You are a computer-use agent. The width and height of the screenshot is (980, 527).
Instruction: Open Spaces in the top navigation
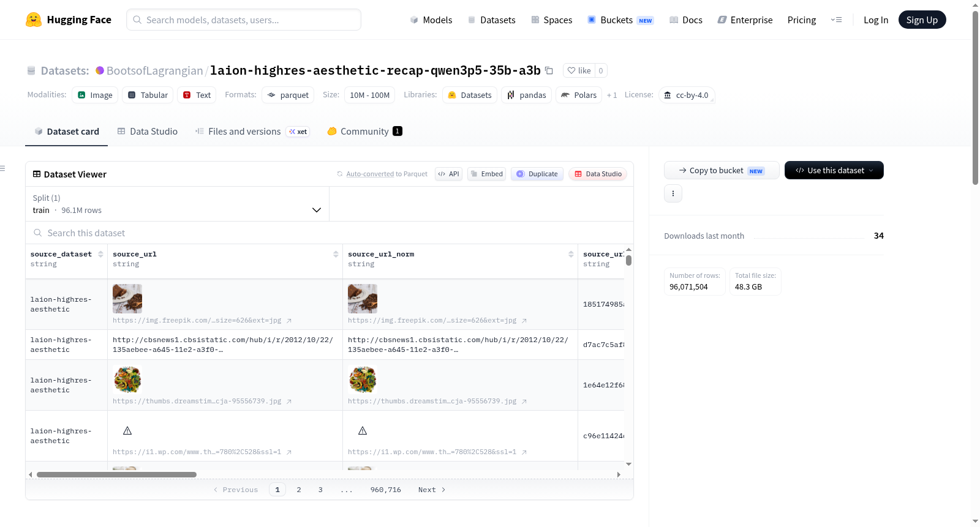point(552,20)
